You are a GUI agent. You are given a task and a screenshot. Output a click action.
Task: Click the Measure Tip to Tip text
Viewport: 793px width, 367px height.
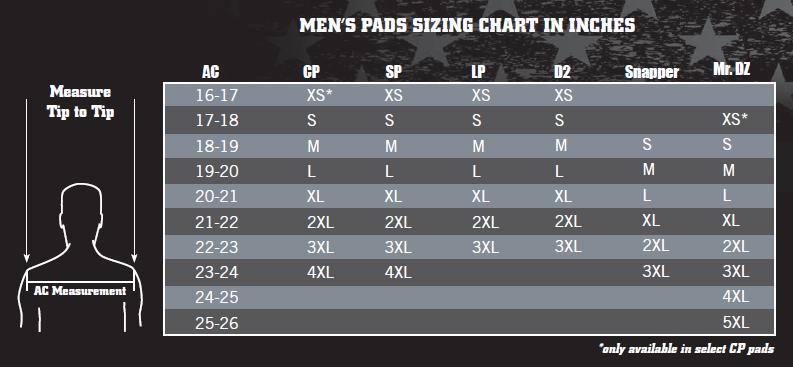[x=80, y=102]
